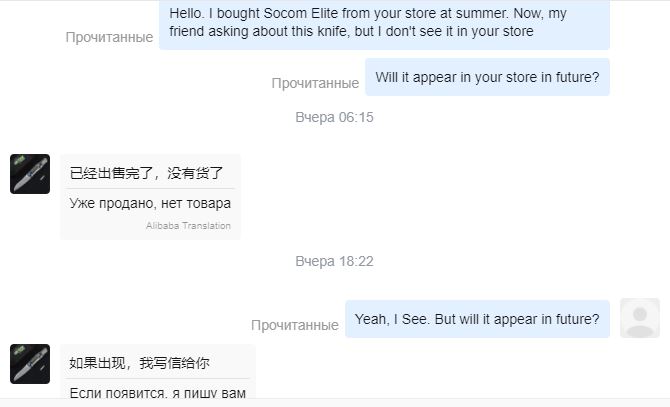Click the 'Yeah, I See' message bubble
670x407 pixels.
(477, 319)
